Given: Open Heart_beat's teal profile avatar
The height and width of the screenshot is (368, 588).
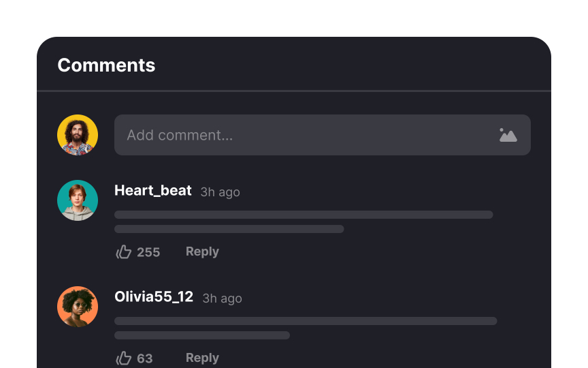Looking at the screenshot, I should 78,200.
